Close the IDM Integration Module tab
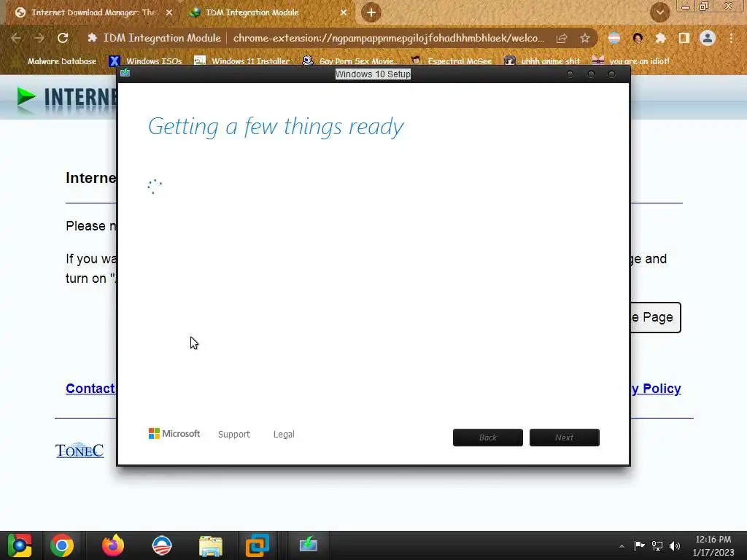Viewport: 747px width, 560px height. (x=344, y=12)
